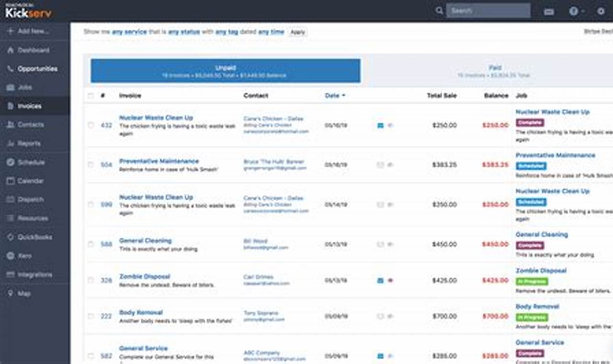Check the box for invoice 432
This screenshot has height=364, width=613.
click(91, 125)
